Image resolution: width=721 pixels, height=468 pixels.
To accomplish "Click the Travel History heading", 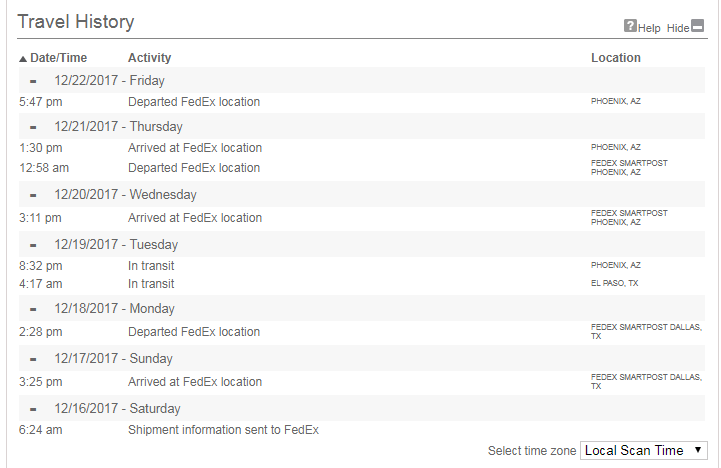I will pyautogui.click(x=76, y=22).
